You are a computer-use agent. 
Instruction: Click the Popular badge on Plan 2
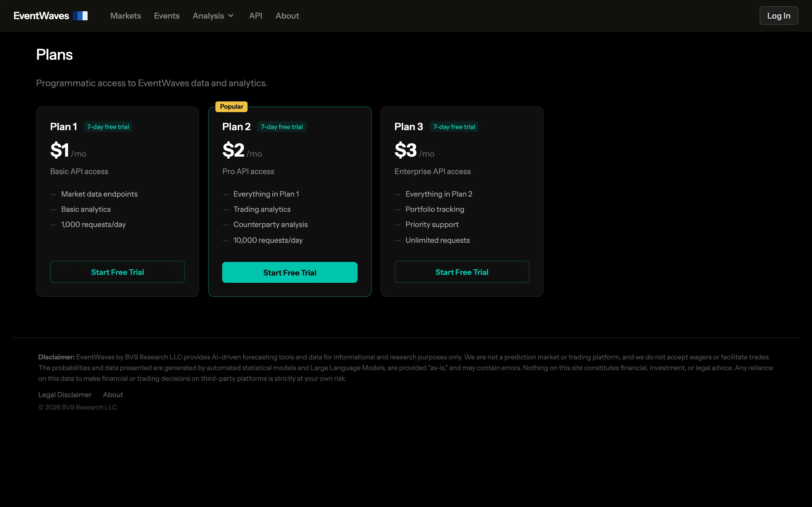tap(231, 107)
